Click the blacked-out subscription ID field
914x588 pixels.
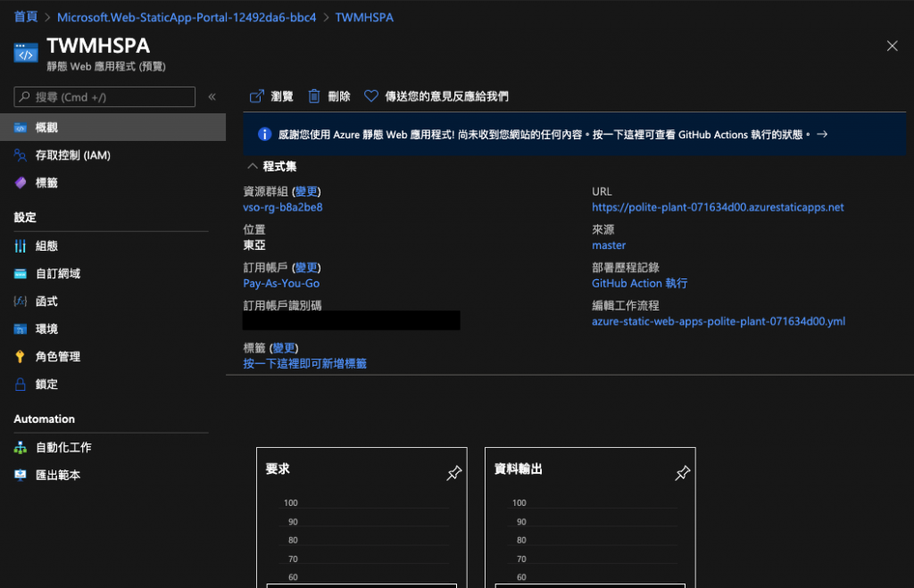tap(352, 320)
